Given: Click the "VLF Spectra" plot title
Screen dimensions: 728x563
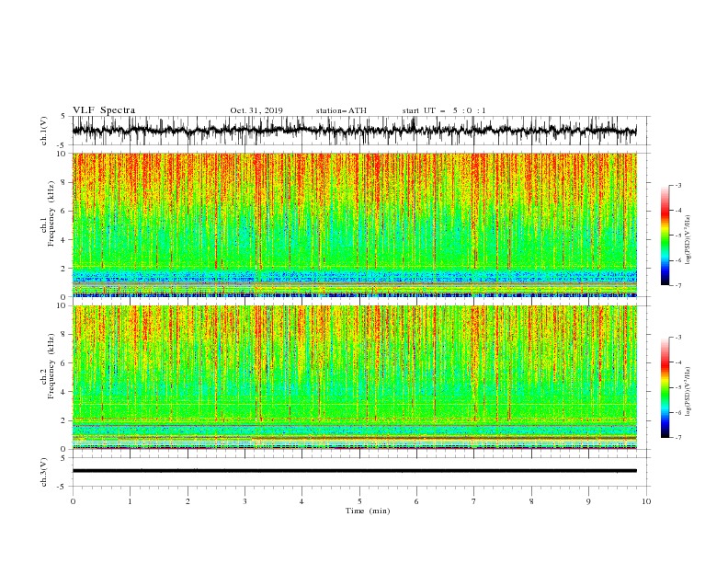Looking at the screenshot, I should 104,110.
